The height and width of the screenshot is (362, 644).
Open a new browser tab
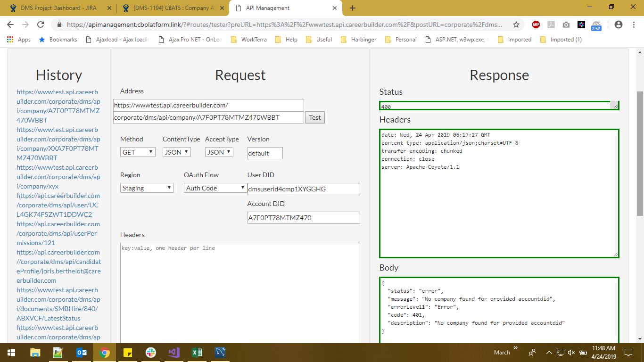(353, 8)
